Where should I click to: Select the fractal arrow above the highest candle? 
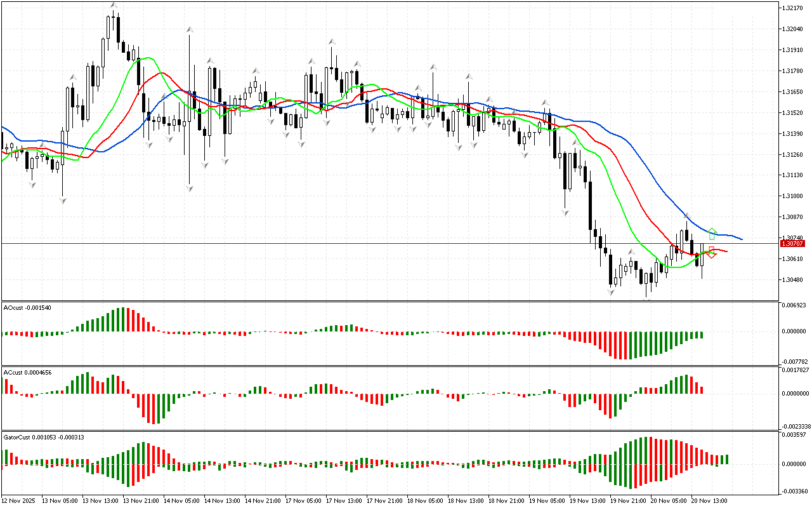[x=114, y=6]
